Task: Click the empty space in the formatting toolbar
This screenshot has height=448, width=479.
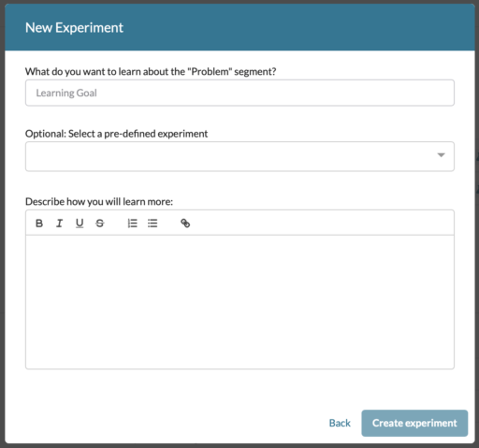Action: coord(321,224)
